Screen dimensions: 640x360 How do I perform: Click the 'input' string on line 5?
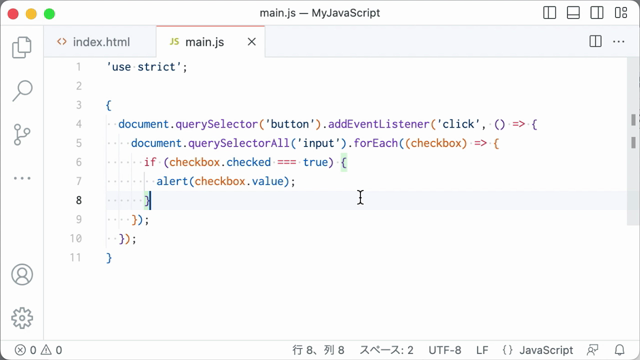click(318, 143)
